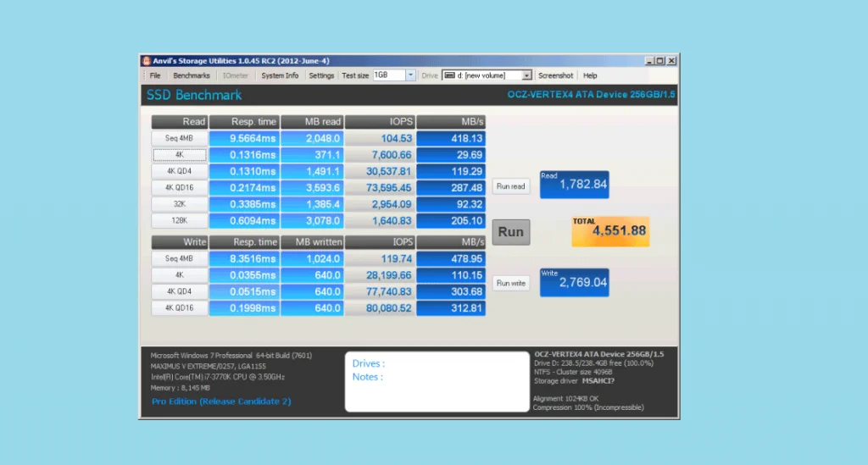Open the IOmeter menu
This screenshot has height=465, width=868.
[x=236, y=75]
